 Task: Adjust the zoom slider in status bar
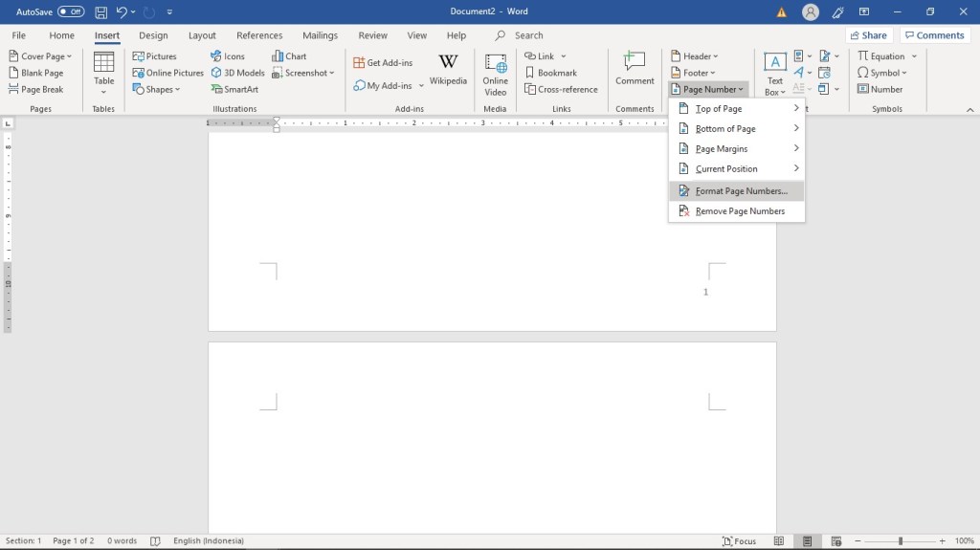[x=900, y=540]
